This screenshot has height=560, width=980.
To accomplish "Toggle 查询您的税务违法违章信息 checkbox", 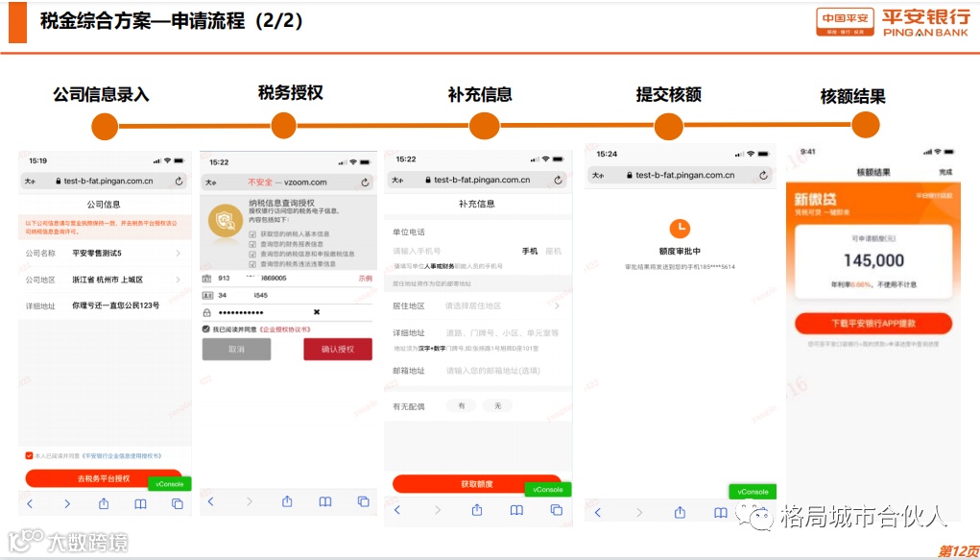I will coord(252,264).
